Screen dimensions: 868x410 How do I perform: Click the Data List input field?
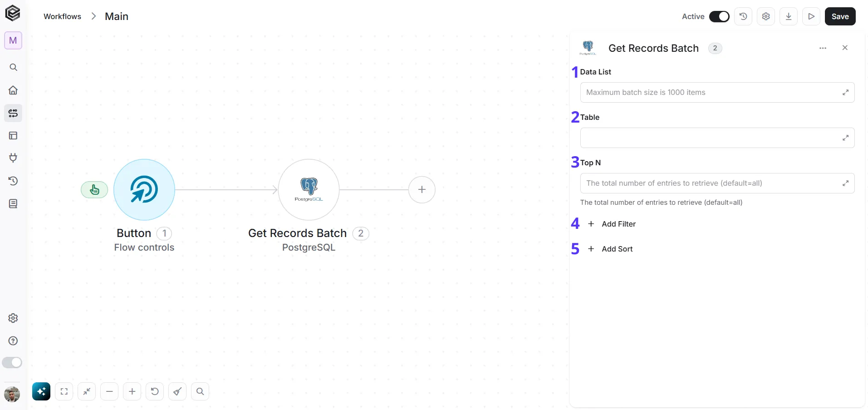point(717,93)
